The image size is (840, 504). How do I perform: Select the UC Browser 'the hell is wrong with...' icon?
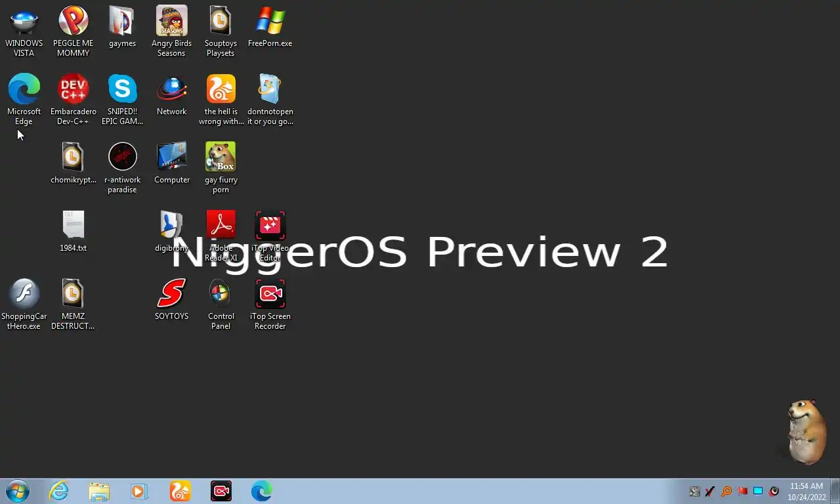[x=220, y=99]
